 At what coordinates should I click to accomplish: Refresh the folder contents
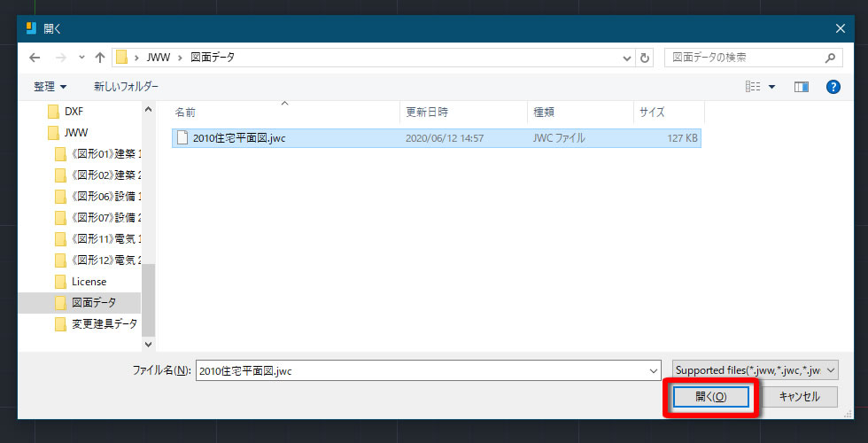645,58
